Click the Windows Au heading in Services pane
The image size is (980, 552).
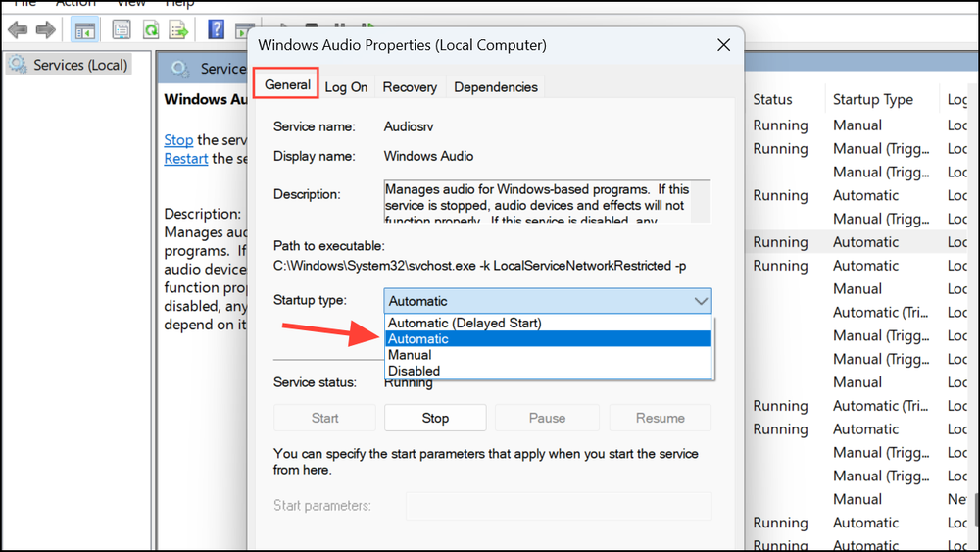point(206,99)
